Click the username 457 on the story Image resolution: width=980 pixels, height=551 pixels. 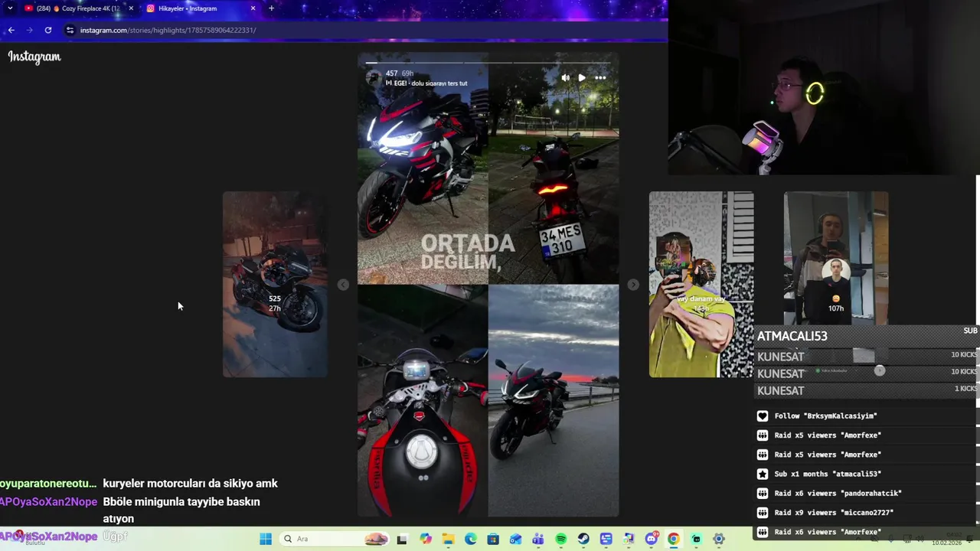click(x=391, y=73)
